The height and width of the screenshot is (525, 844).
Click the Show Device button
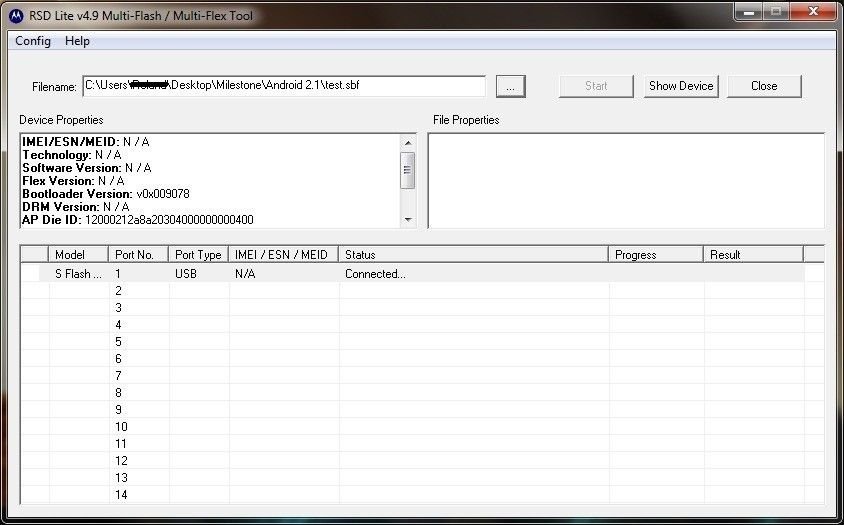tap(681, 86)
